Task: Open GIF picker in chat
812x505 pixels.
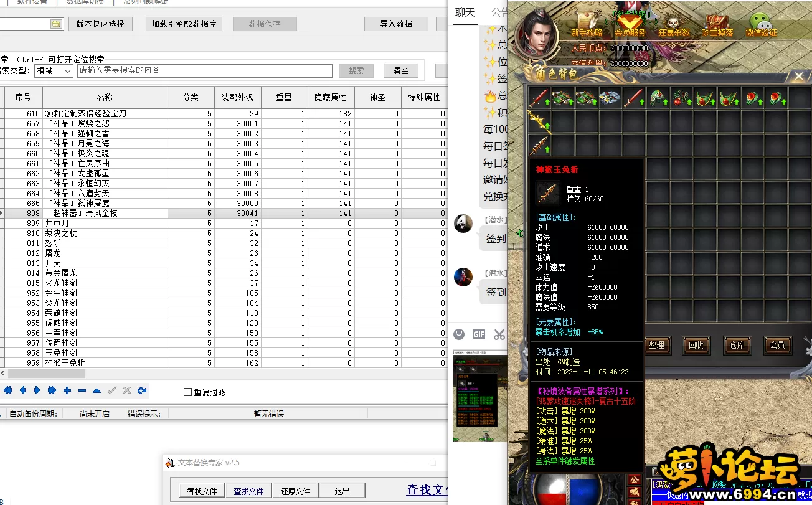Action: 478,334
